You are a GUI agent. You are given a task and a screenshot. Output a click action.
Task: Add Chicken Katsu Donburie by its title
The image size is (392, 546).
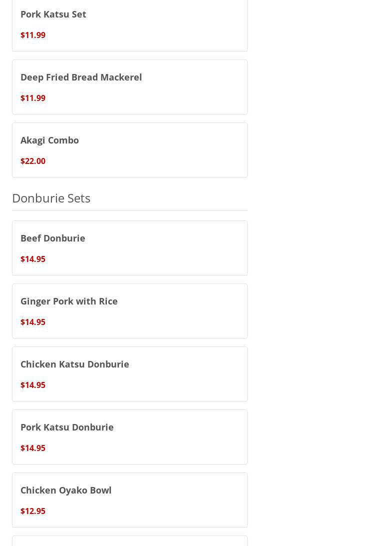(74, 364)
